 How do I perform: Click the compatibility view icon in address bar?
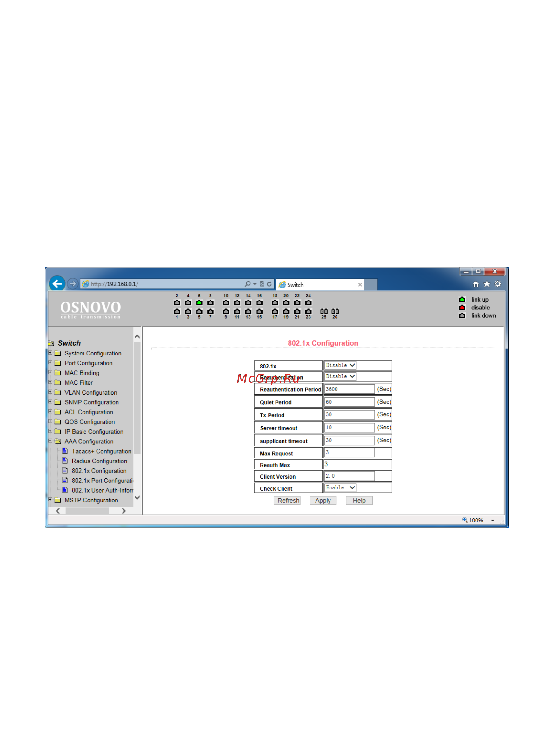pos(262,284)
